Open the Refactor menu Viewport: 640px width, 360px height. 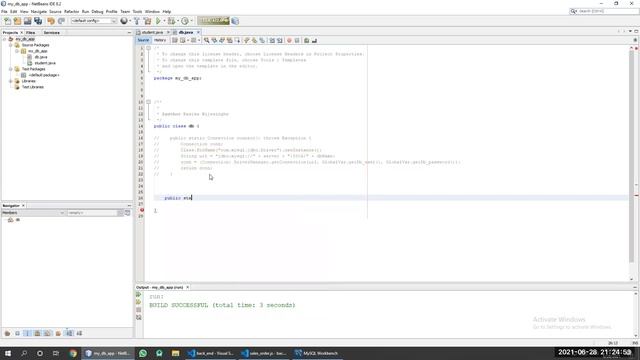click(x=71, y=11)
